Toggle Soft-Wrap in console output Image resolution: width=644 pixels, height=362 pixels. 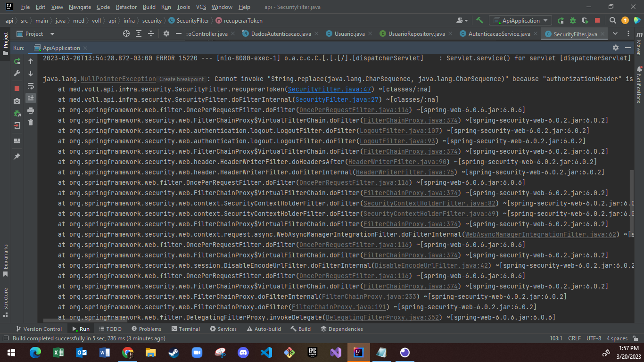coord(31,86)
